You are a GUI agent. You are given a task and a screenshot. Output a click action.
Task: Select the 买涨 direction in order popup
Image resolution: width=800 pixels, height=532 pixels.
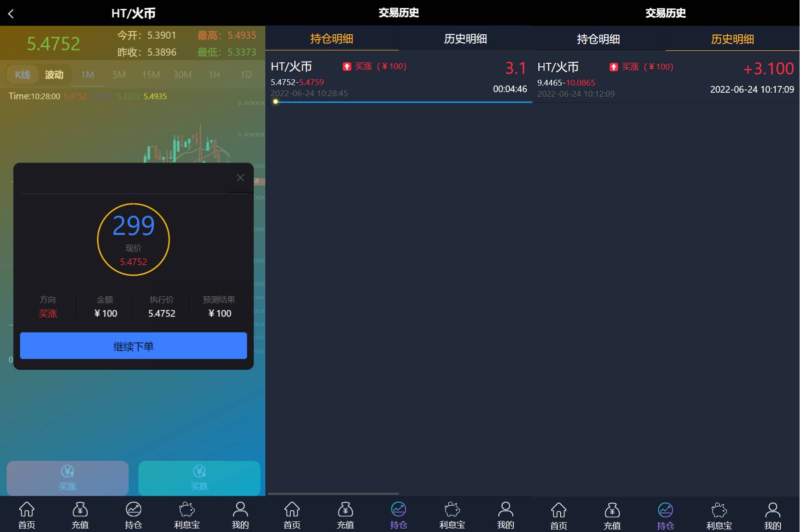(x=48, y=313)
